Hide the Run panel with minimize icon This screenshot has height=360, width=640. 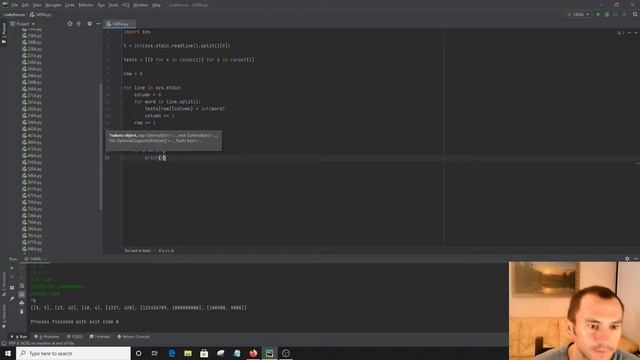[x=636, y=259]
